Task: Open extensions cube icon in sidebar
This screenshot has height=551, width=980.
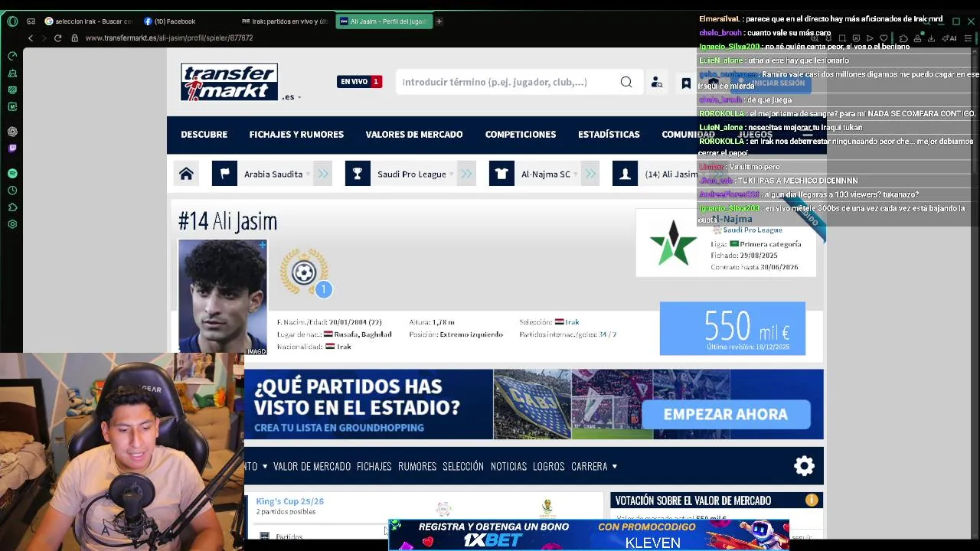Action: 12,207
